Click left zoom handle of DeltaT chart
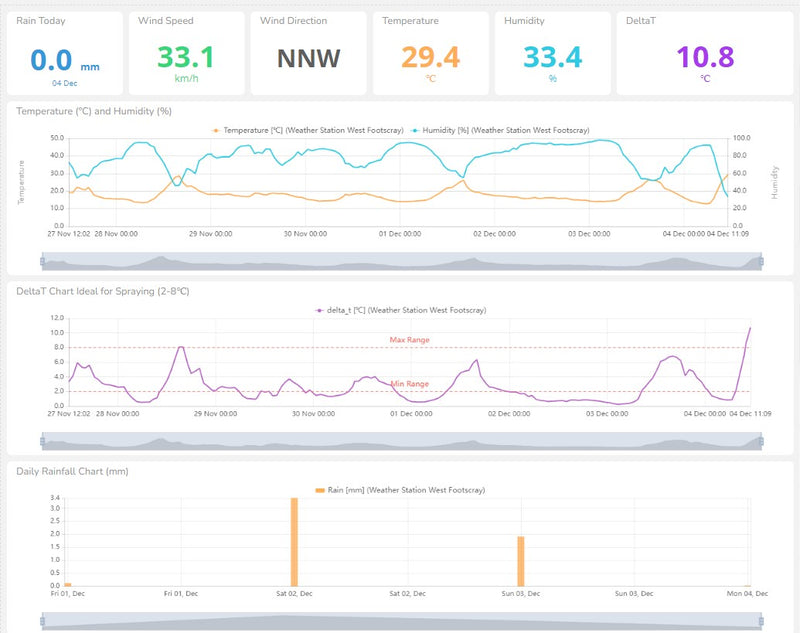Image resolution: width=800 pixels, height=633 pixels. [x=42, y=440]
